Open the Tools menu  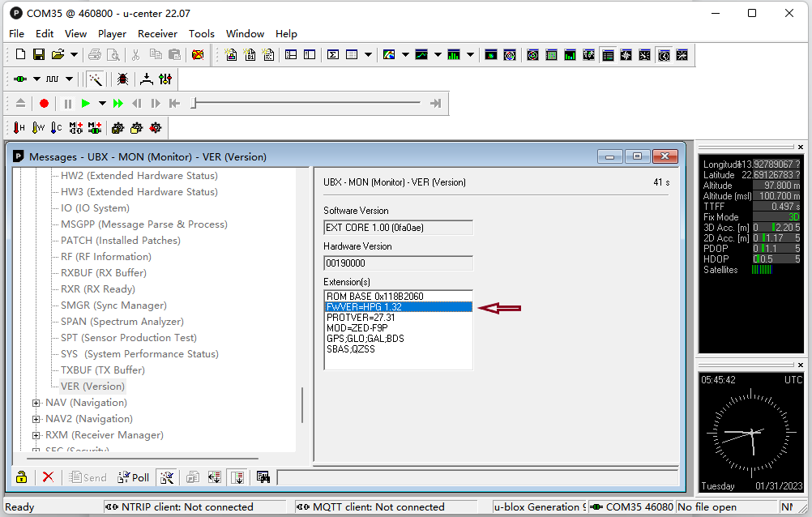pyautogui.click(x=202, y=34)
